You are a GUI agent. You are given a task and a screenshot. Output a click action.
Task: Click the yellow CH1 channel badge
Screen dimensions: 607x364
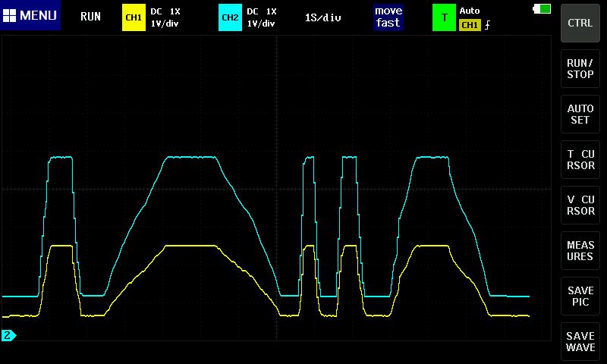(x=133, y=17)
